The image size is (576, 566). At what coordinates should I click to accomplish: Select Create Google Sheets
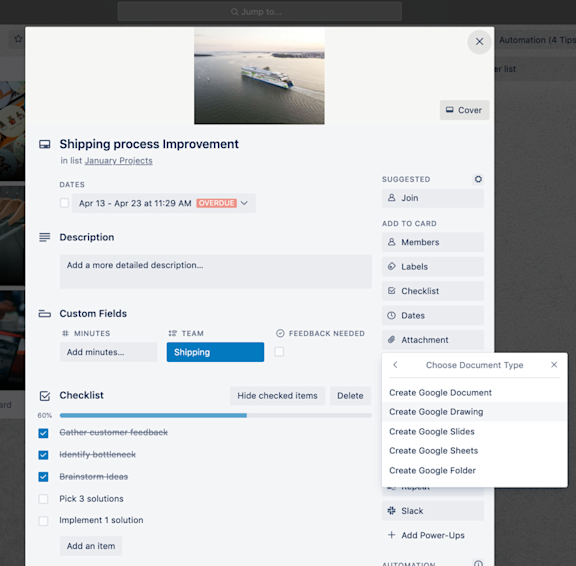(475, 451)
